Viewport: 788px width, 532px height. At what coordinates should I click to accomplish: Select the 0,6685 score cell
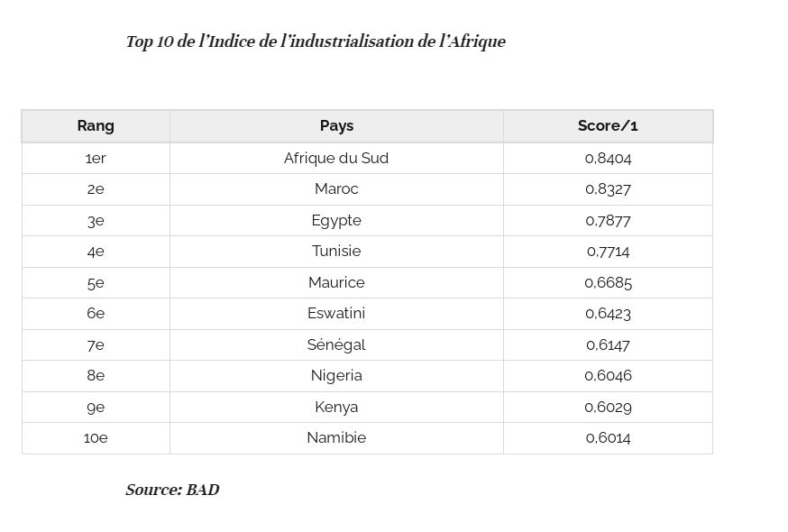click(x=608, y=282)
